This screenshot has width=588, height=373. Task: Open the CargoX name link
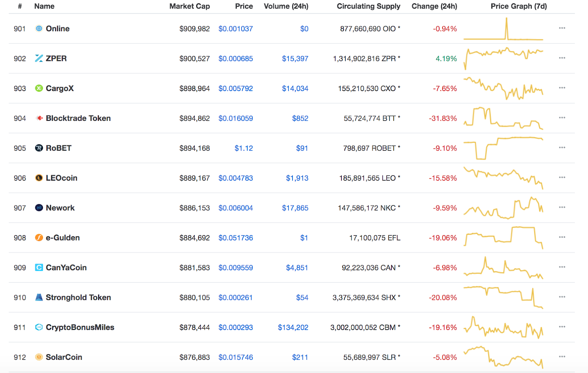[60, 88]
